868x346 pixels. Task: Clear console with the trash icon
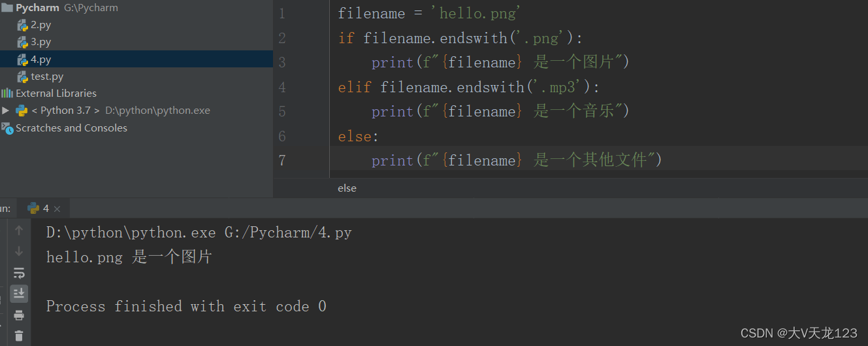pyautogui.click(x=18, y=336)
